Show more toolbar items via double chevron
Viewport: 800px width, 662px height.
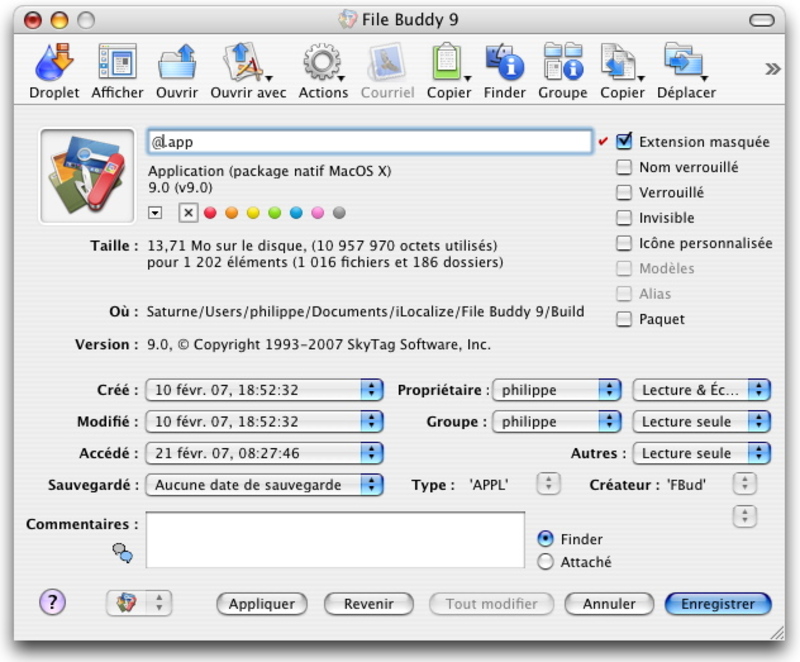coord(772,69)
